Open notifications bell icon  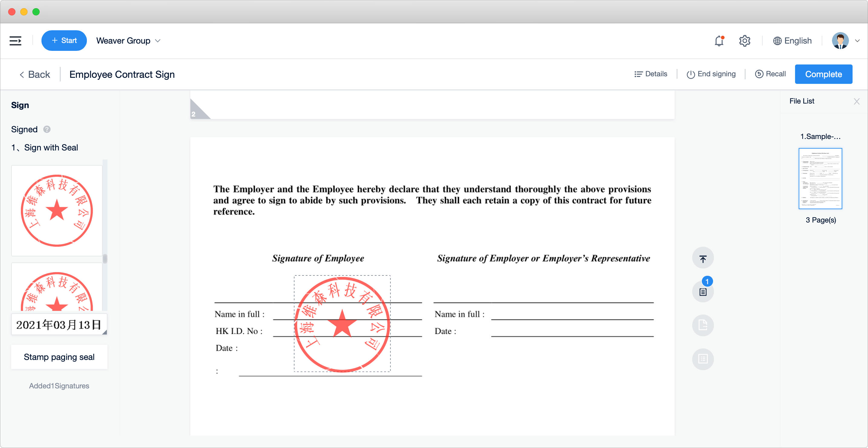[x=719, y=41]
